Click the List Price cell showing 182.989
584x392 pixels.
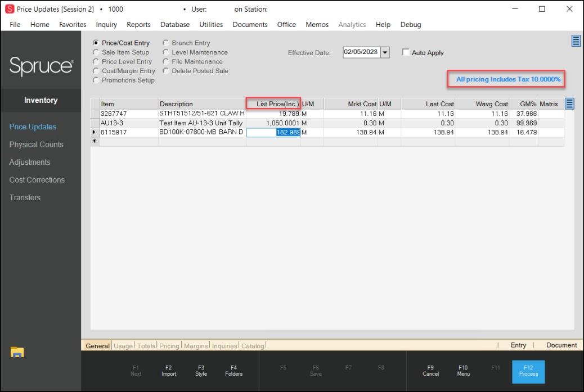click(273, 132)
